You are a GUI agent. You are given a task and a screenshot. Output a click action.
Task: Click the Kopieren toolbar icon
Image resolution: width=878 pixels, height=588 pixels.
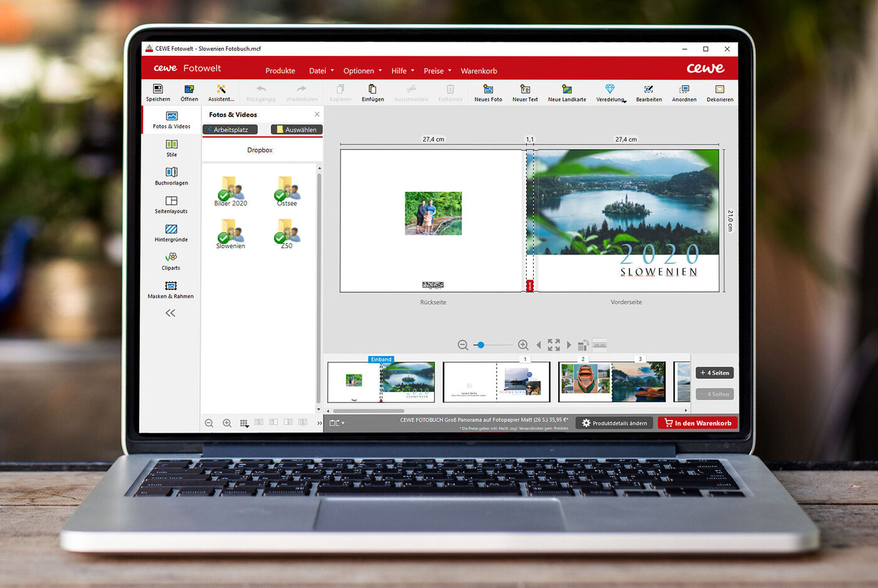[341, 93]
